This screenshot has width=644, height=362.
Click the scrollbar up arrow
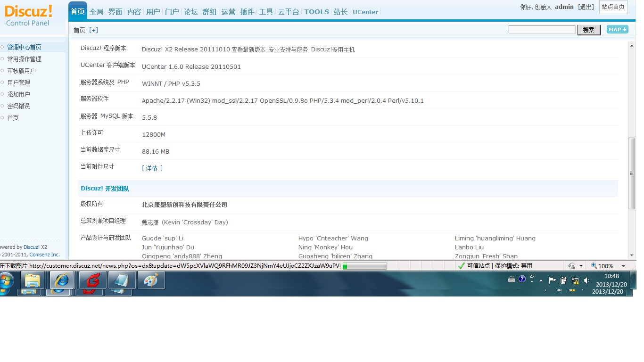(x=632, y=46)
